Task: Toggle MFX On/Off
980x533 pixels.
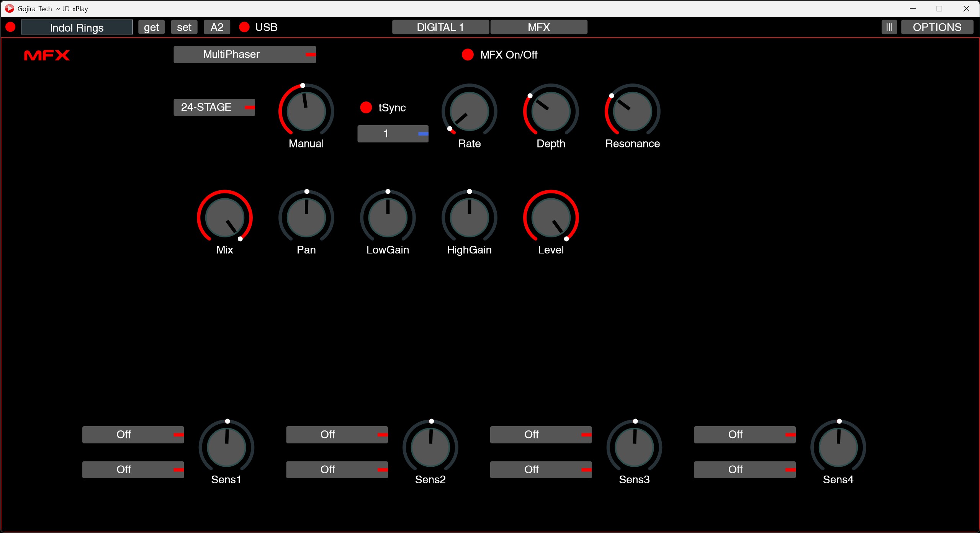Action: pyautogui.click(x=468, y=55)
